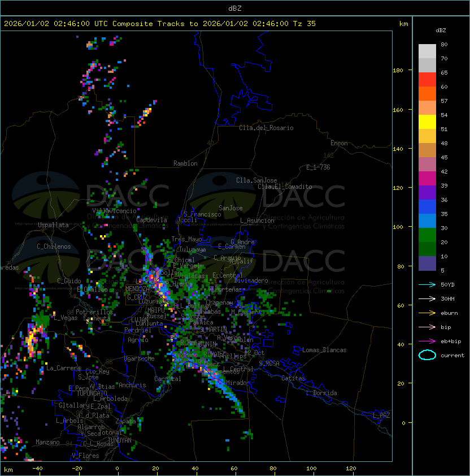Screen dimensions: 470x476
Task: Click the 'Anchoris' map label
Action: [132, 385]
